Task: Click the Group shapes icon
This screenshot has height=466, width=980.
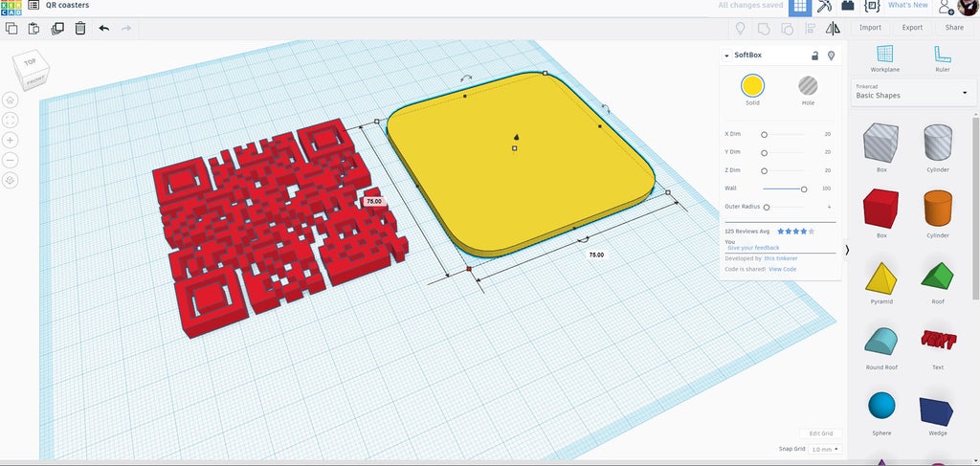Action: [x=763, y=28]
